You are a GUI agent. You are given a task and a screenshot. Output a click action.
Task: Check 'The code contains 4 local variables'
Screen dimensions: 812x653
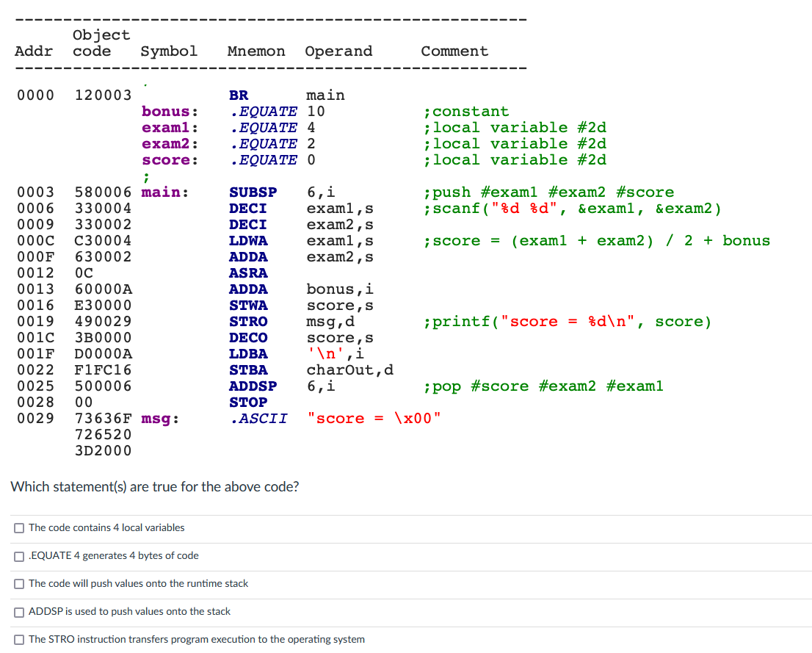[x=19, y=528]
